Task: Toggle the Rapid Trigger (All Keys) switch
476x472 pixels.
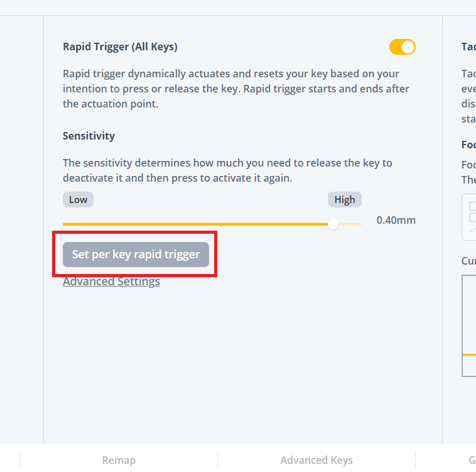Action: [x=403, y=47]
